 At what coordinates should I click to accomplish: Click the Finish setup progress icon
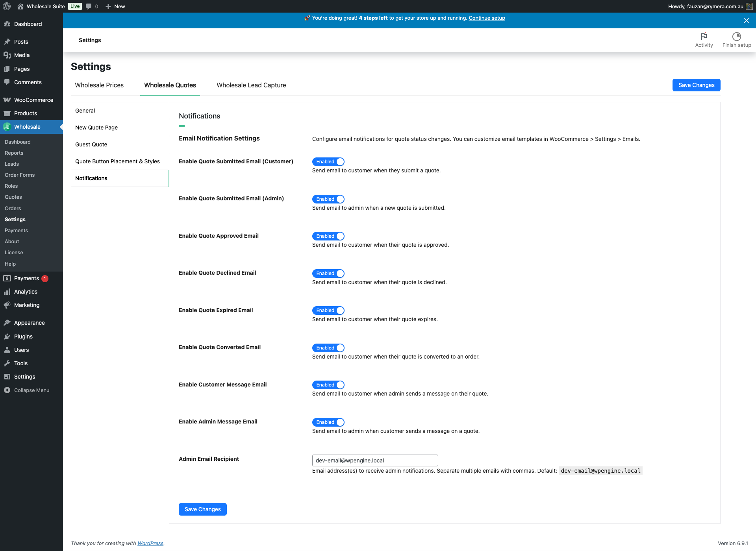click(x=736, y=37)
